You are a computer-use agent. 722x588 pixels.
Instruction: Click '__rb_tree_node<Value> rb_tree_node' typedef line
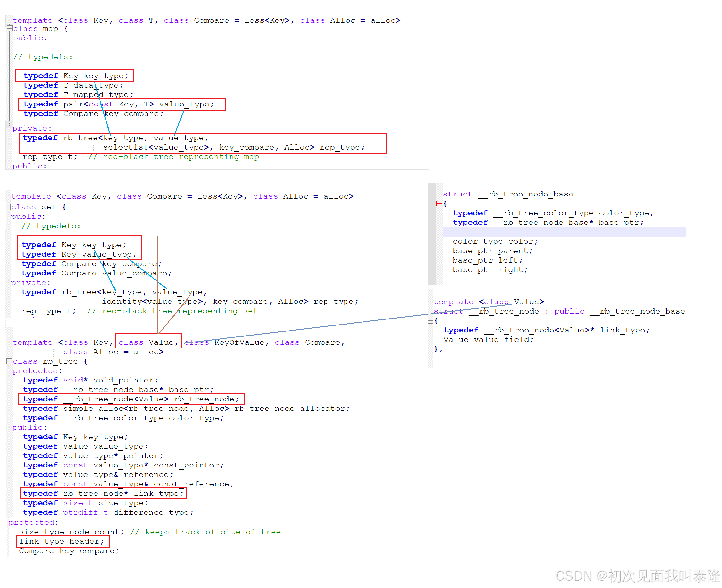(x=131, y=399)
